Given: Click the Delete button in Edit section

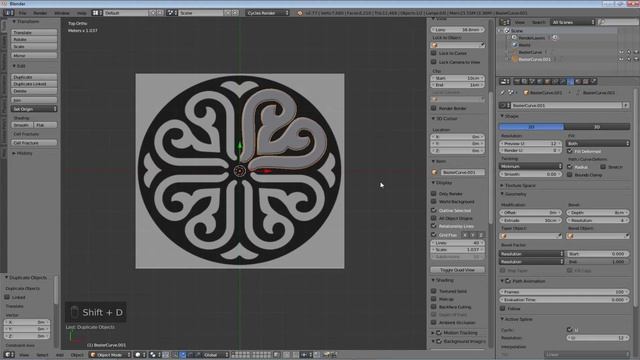Looking at the screenshot, I should tap(34, 91).
